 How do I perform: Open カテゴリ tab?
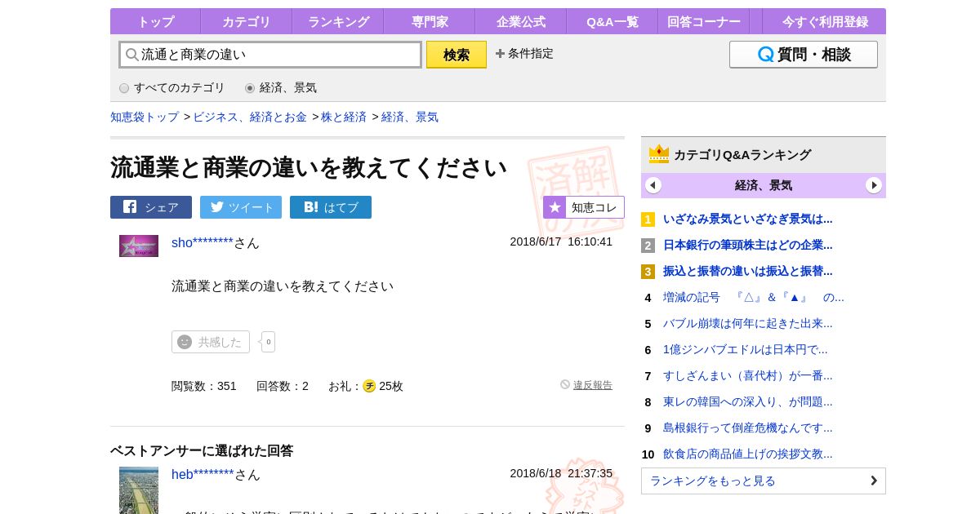(247, 22)
